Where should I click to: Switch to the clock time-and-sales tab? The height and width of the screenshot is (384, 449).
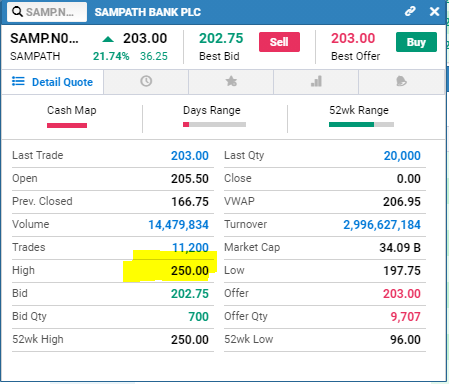[x=146, y=81]
